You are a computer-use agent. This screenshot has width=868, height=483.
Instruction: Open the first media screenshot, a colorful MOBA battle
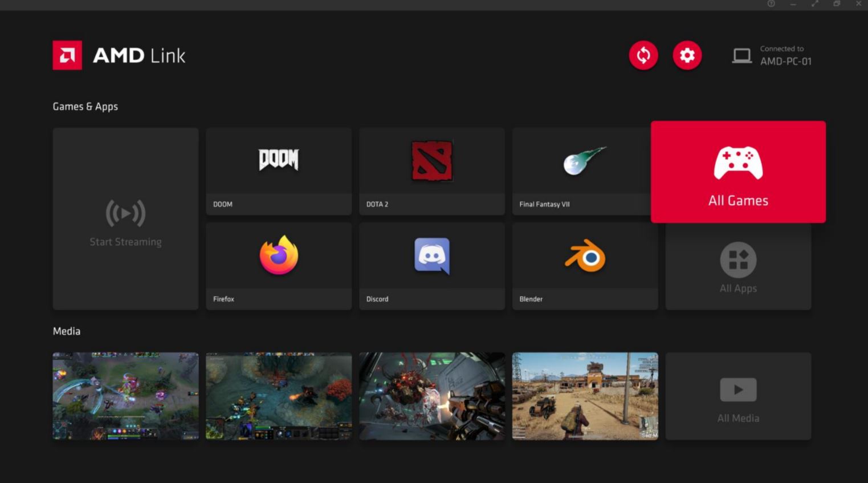pos(125,396)
